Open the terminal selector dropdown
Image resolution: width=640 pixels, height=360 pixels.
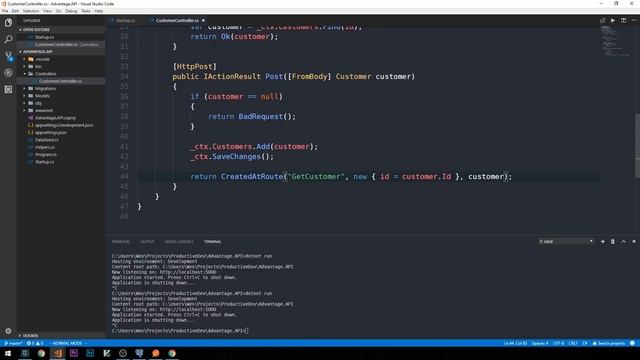(x=566, y=242)
